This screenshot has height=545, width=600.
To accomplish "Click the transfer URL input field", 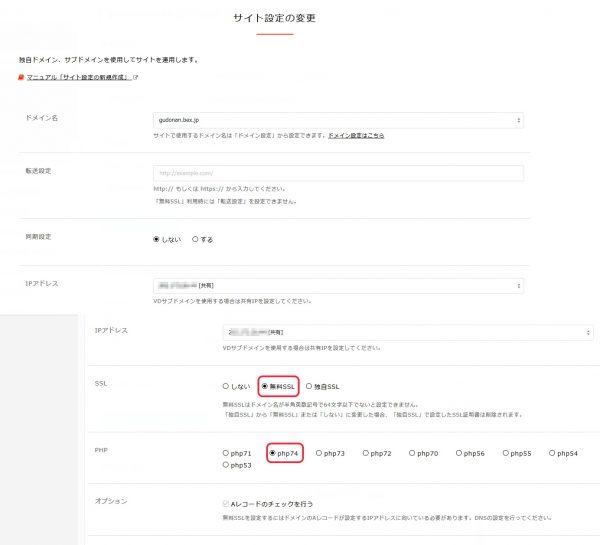I will pos(338,172).
